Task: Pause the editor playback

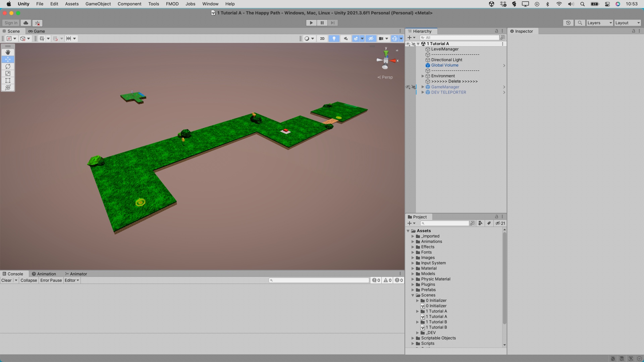Action: (322, 23)
